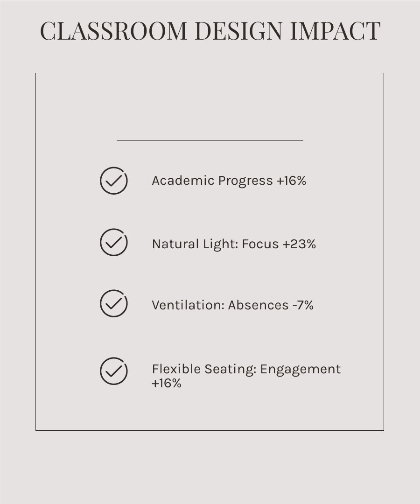This screenshot has width=420, height=504.
Task: Select the checkmark icon next to Ventilation
Action: [114, 304]
